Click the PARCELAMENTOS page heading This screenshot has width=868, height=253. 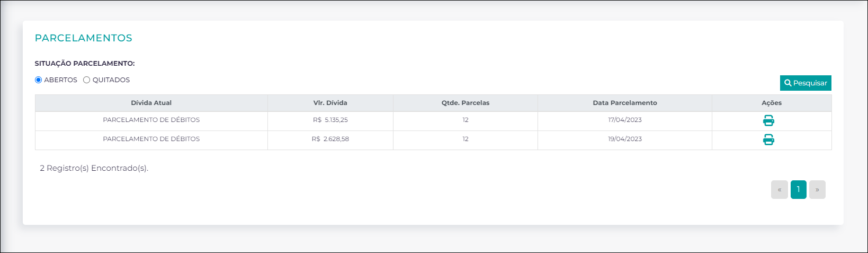click(84, 38)
